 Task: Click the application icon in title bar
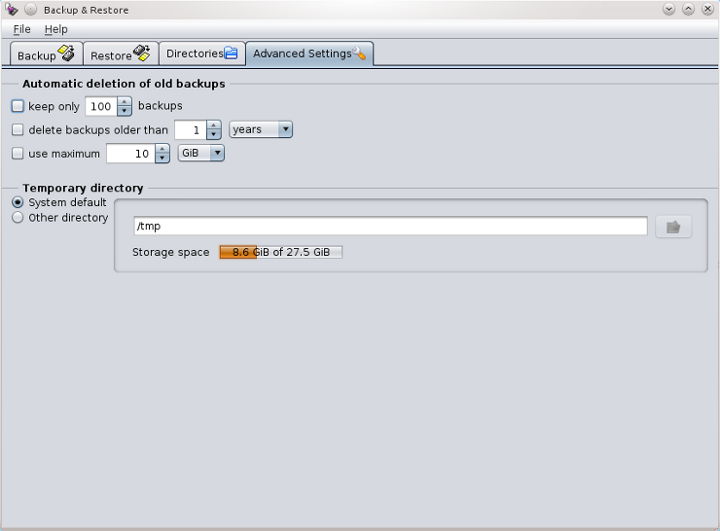tap(11, 10)
